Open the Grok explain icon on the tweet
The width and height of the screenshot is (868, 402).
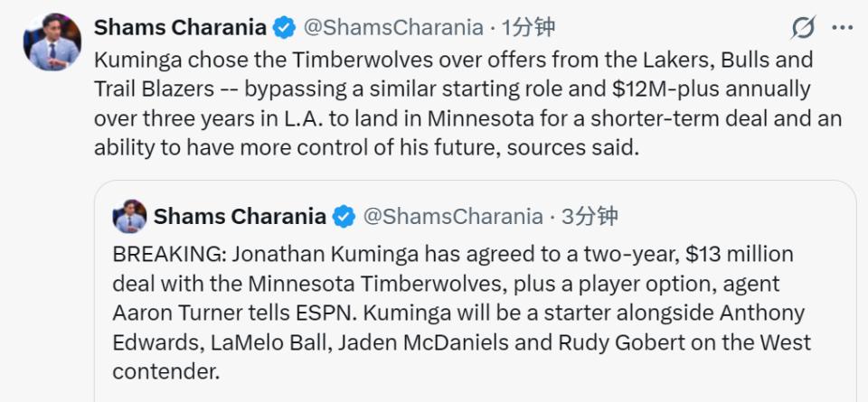(x=803, y=27)
